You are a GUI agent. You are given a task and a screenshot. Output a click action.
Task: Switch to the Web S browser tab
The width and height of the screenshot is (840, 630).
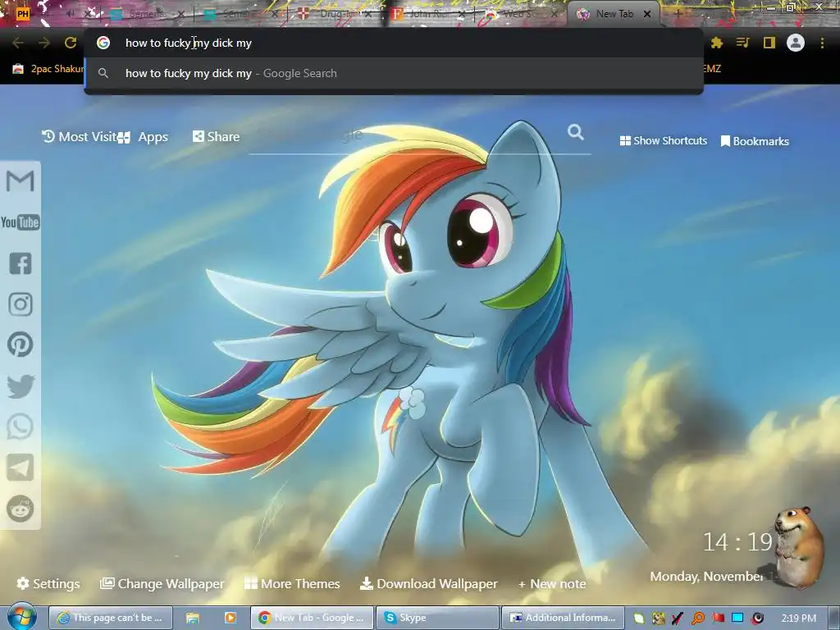coord(521,14)
